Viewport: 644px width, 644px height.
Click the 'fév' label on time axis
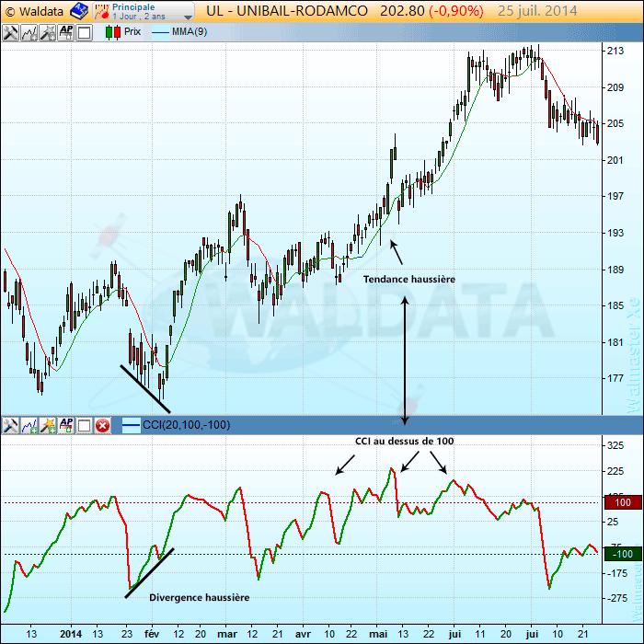[152, 634]
